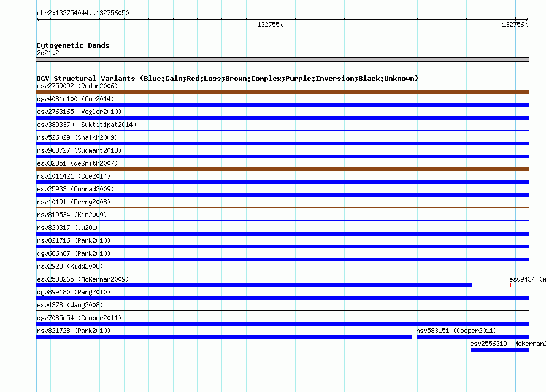Image resolution: width=546 pixels, height=392 pixels.
Task: Click the 2q21.2 band label
Action: pyautogui.click(x=48, y=53)
